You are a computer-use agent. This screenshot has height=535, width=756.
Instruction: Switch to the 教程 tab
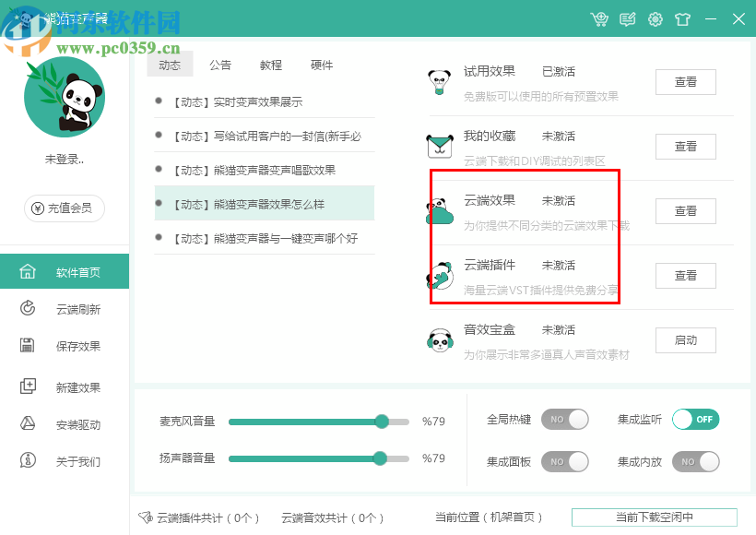271,65
